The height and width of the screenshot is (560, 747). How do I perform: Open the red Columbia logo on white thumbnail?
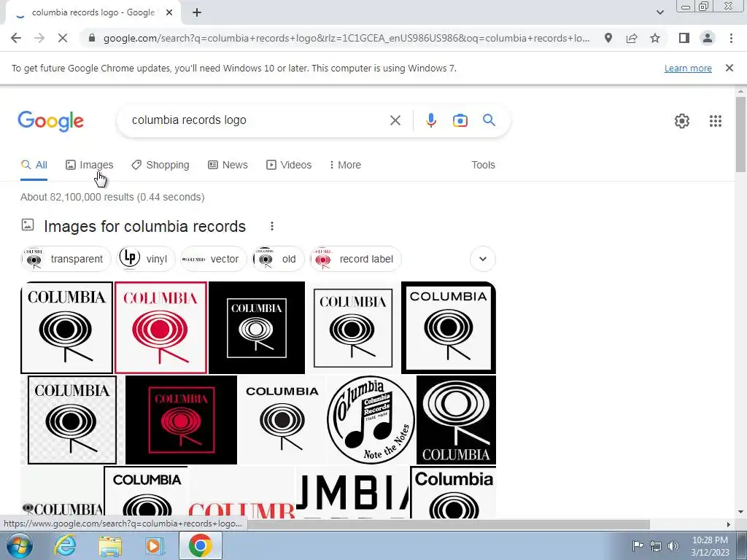pyautogui.click(x=160, y=327)
